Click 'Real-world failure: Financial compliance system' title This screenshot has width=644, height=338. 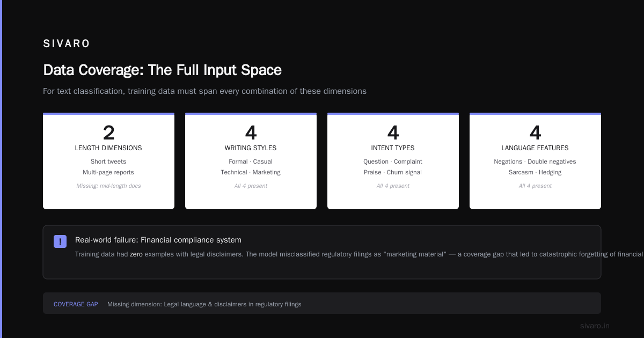click(158, 240)
